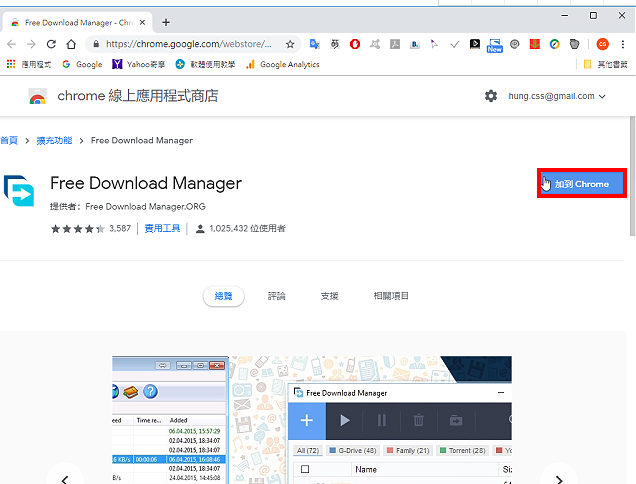636x484 pixels.
Task: Click the Free Download Manager browser tab
Action: (77, 23)
